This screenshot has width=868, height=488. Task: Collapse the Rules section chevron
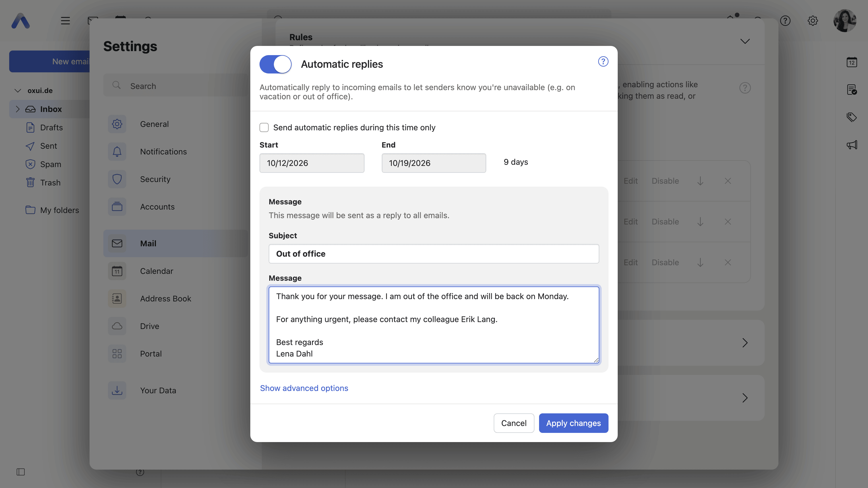point(745,41)
